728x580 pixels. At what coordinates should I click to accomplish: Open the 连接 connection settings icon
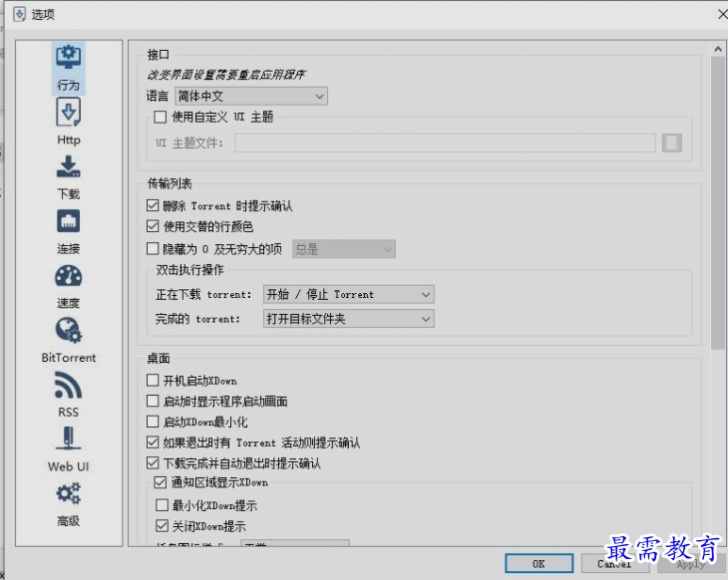tap(68, 221)
